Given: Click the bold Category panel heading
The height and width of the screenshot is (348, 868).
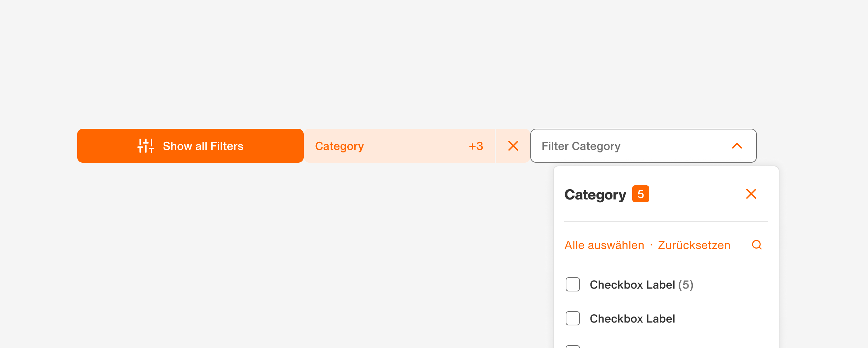Looking at the screenshot, I should [x=595, y=195].
